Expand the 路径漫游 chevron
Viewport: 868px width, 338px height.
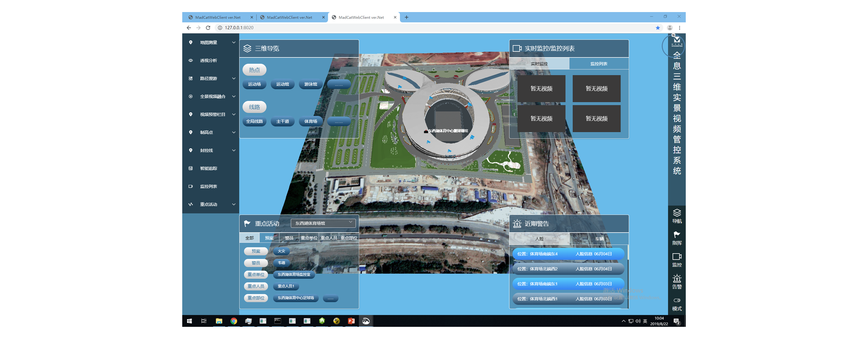(233, 78)
